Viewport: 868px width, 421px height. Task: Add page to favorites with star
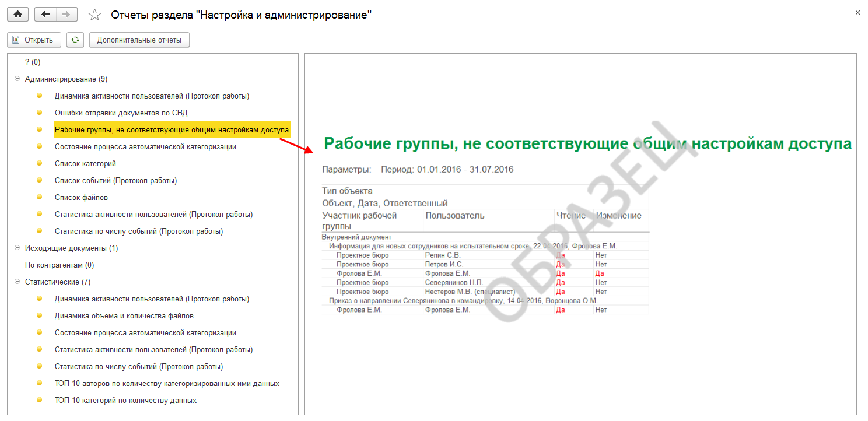(94, 15)
